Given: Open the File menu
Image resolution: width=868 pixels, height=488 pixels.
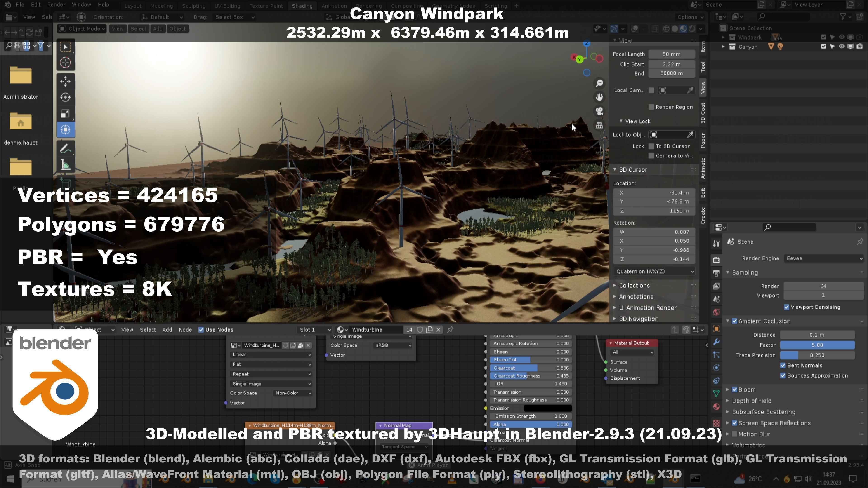Looking at the screenshot, I should pyautogui.click(x=20, y=5).
